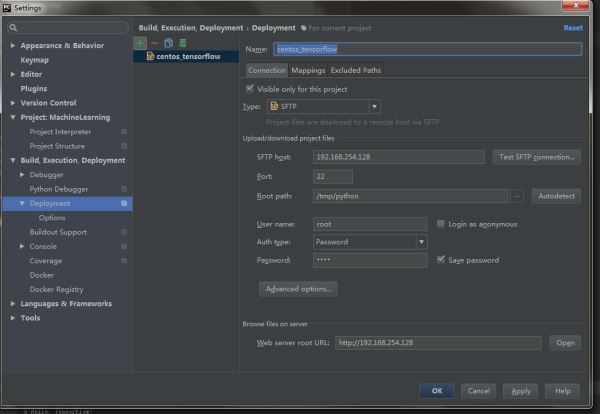Click the SFTP host field
The image size is (600, 414).
pos(398,157)
